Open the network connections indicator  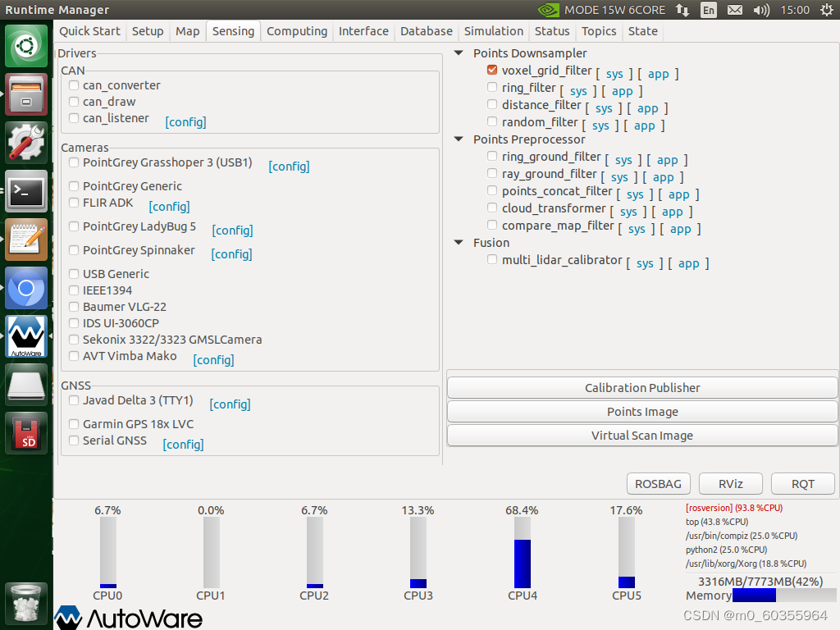pyautogui.click(x=682, y=10)
